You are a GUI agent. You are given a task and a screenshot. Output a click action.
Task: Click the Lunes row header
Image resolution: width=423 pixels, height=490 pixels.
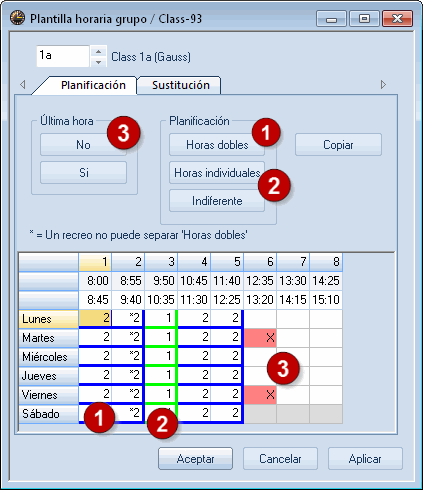[x=49, y=319]
